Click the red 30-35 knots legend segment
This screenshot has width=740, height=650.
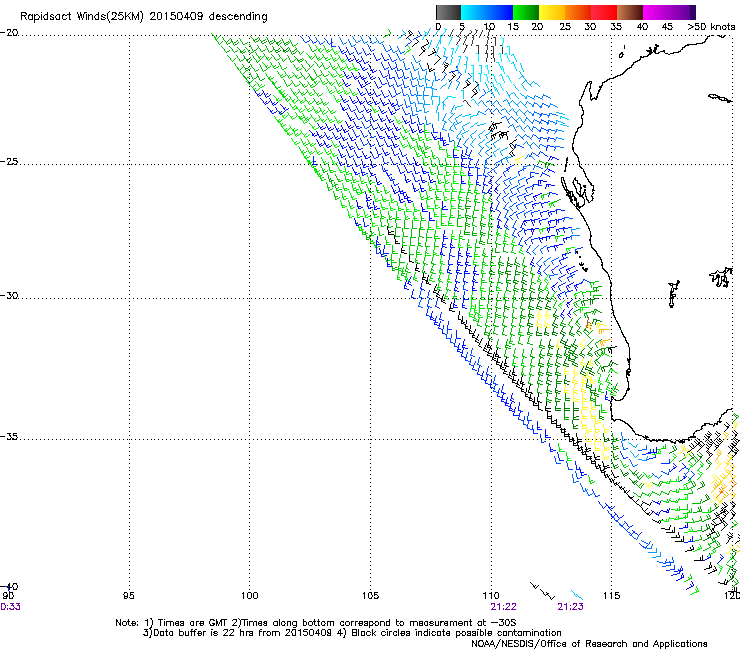coord(604,12)
